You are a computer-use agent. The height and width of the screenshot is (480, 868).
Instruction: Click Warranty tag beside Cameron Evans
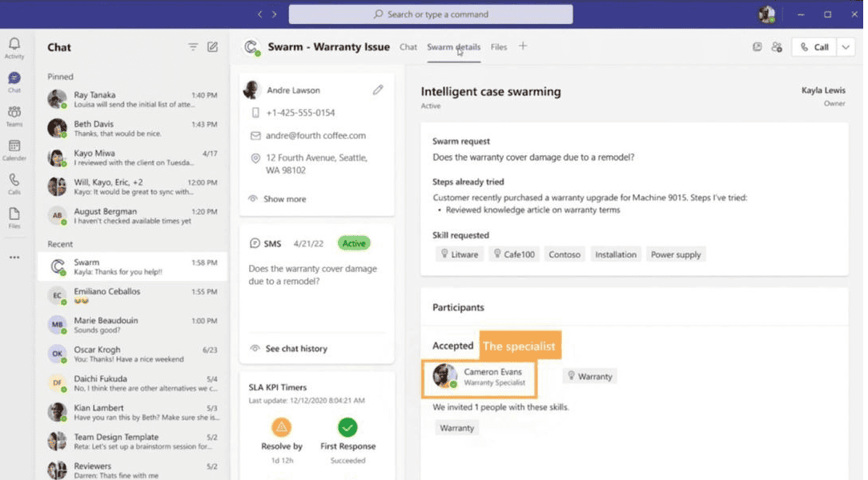coord(590,377)
